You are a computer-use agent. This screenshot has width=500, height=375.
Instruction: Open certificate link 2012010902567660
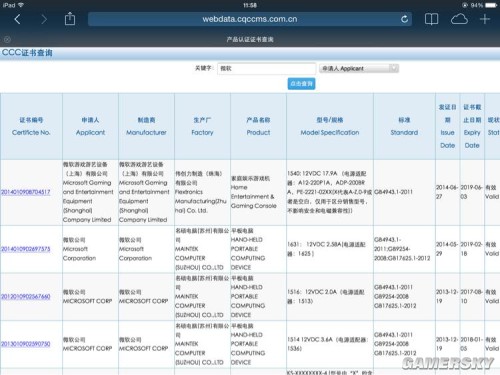click(26, 297)
